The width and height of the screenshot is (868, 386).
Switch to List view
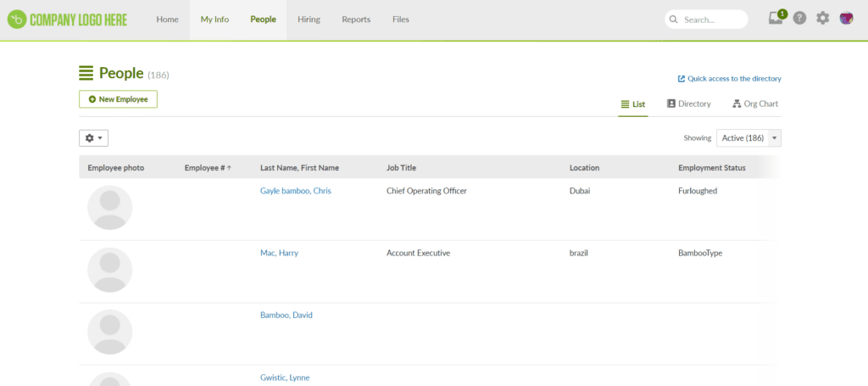tap(632, 104)
